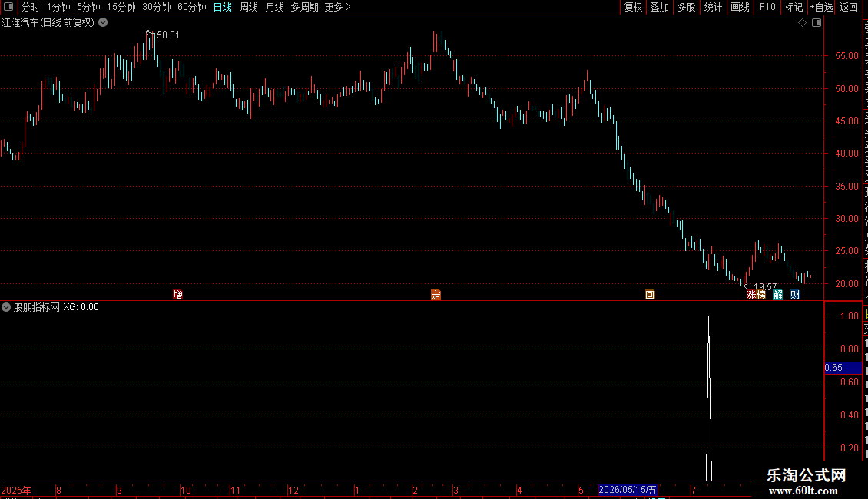Expand the 股朋指标网 indicator dropdown arrow
The image size is (868, 499).
click(x=6, y=307)
